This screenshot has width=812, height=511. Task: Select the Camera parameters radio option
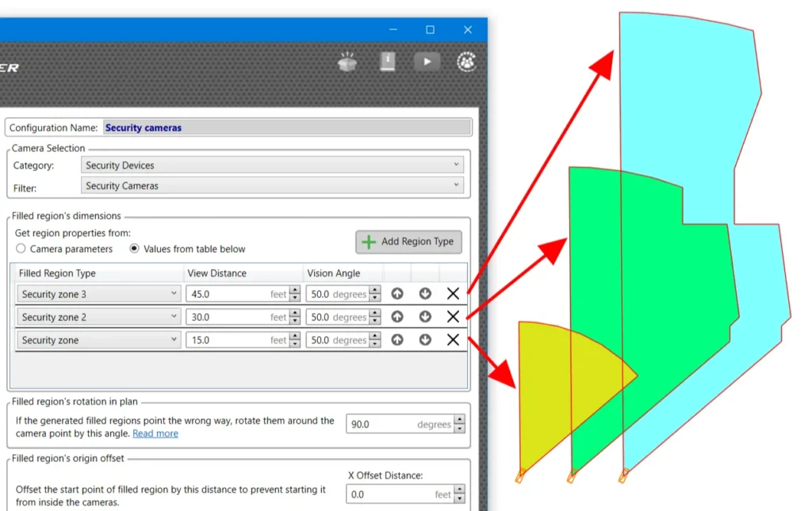tap(21, 249)
